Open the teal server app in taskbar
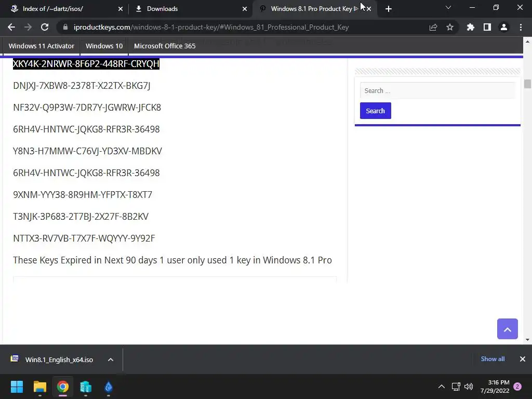Screen dimensions: 532x399 (86, 387)
